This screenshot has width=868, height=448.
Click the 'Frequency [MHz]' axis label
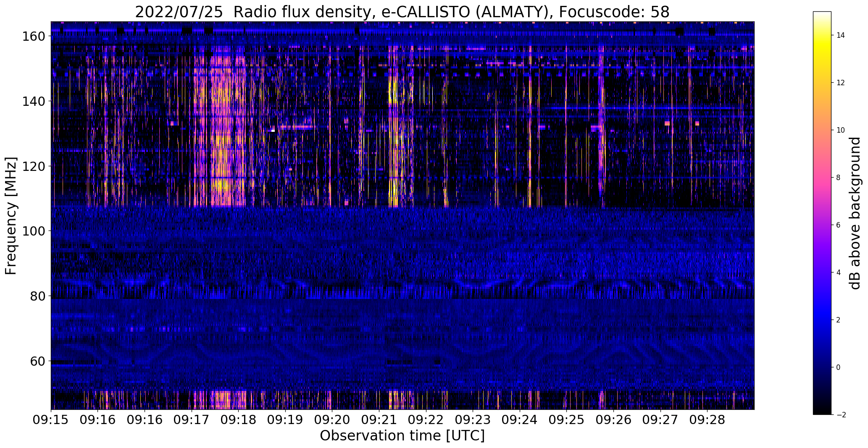coord(11,216)
